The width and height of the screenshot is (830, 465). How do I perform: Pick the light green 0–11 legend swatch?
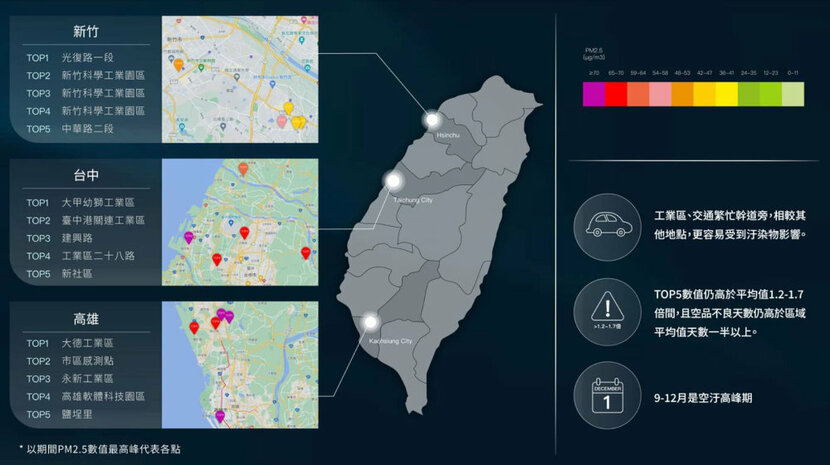792,95
